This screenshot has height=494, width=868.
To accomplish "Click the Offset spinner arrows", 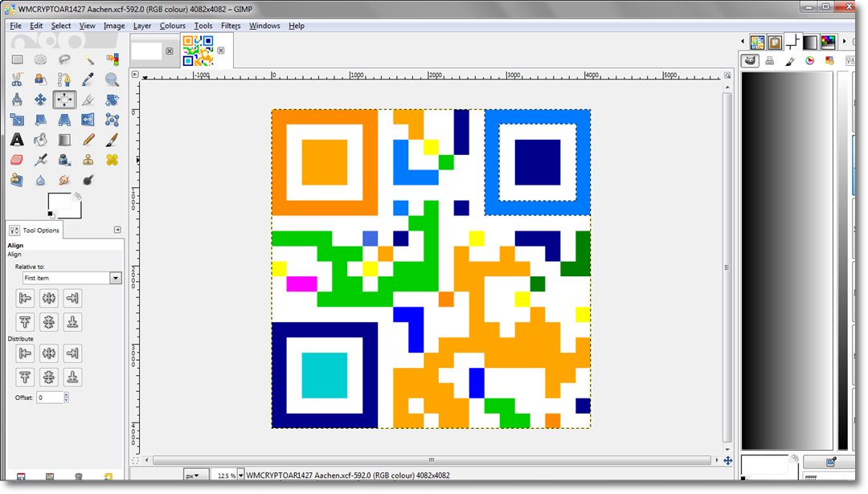I will (x=67, y=397).
